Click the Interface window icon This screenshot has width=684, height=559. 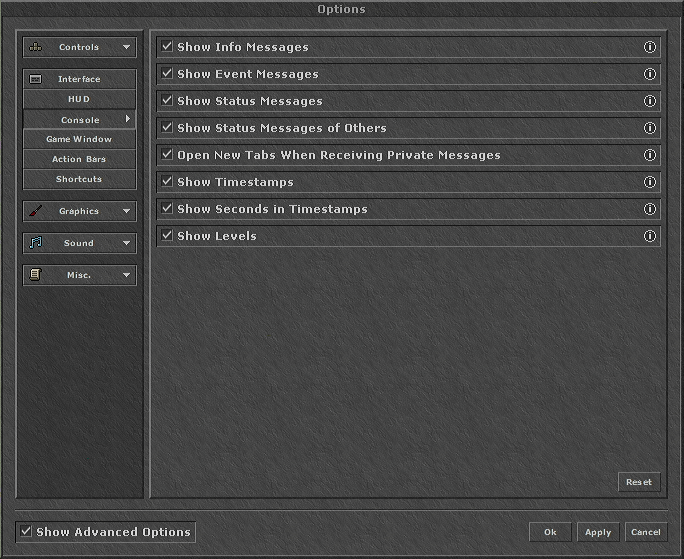pos(35,79)
